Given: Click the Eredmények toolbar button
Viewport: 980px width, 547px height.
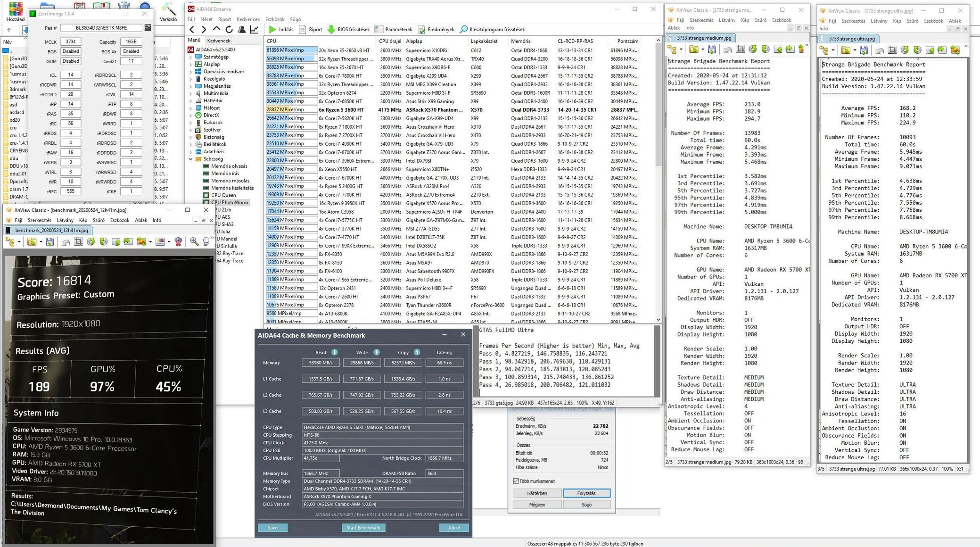Looking at the screenshot, I should [436, 29].
